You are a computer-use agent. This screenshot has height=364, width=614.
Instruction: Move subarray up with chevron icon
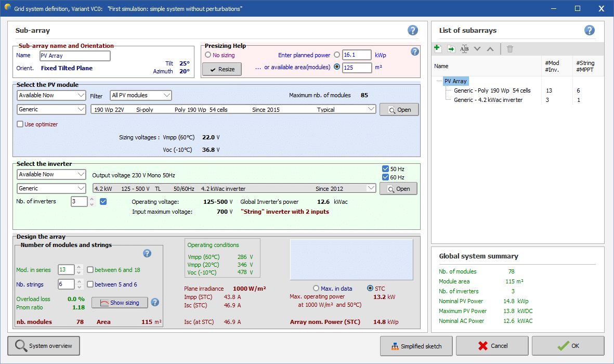click(490, 49)
